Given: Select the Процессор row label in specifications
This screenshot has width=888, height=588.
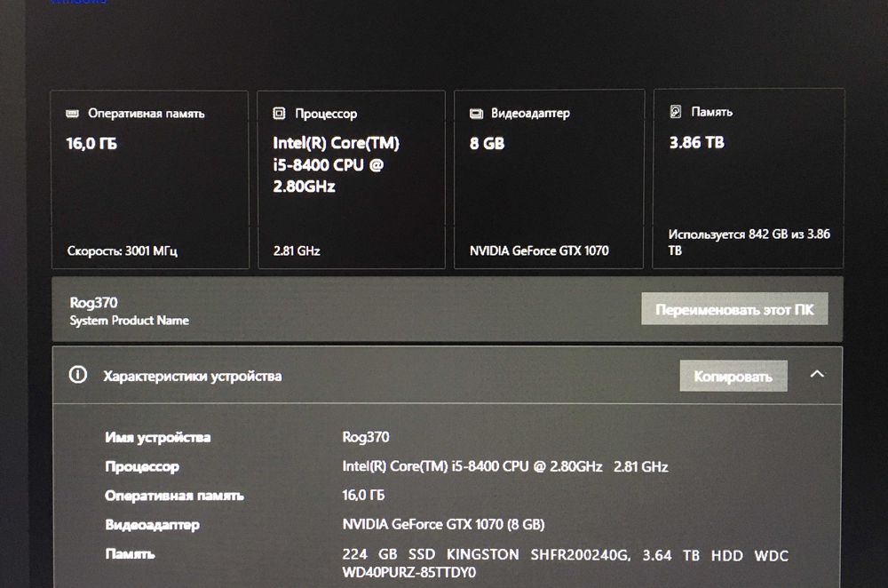Looking at the screenshot, I should (142, 467).
